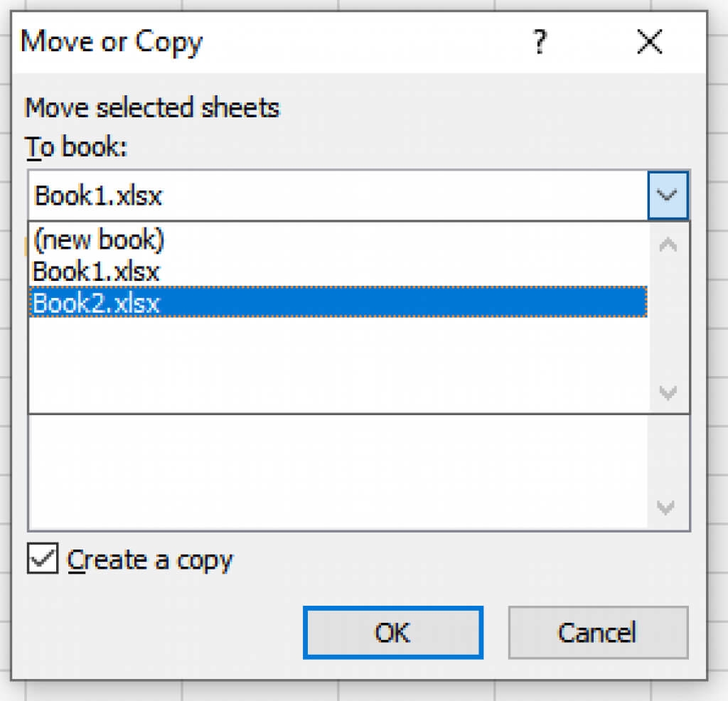Collapse the To book dropdown arrow
The image size is (728, 701).
[668, 196]
